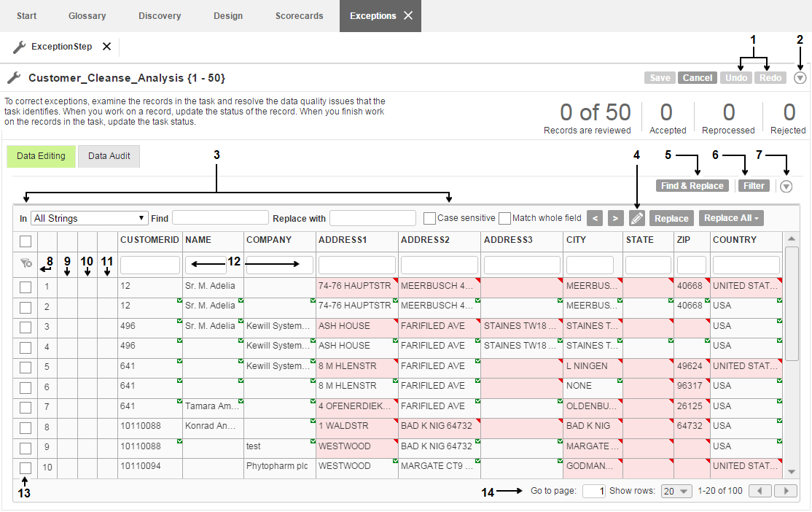Enable the Case sensitive checkbox
This screenshot has width=812, height=512.
pyautogui.click(x=429, y=218)
